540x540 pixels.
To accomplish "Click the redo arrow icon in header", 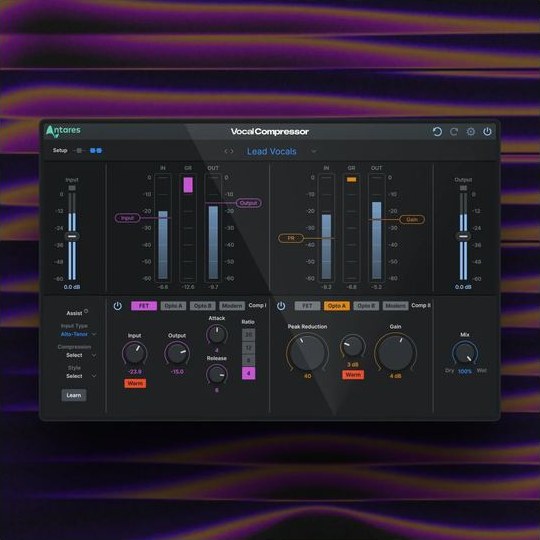I will click(454, 132).
